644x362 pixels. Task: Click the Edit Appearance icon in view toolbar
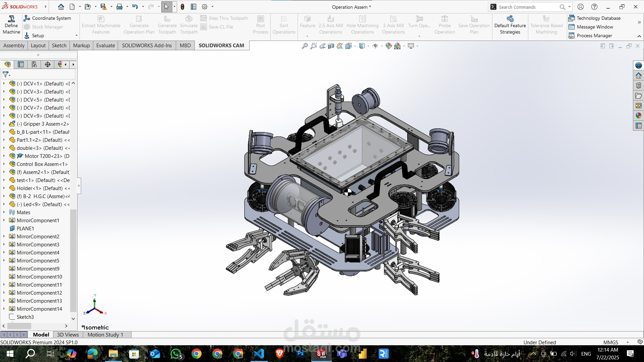[388, 46]
